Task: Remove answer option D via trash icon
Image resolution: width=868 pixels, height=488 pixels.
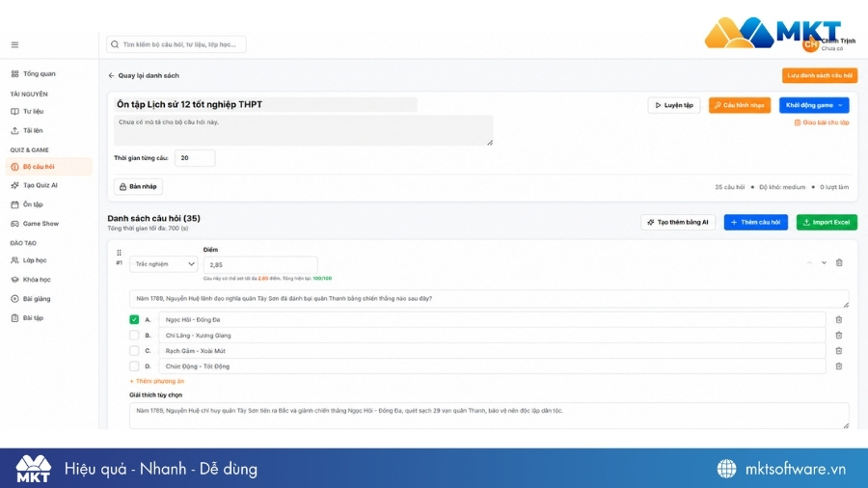Action: (839, 366)
